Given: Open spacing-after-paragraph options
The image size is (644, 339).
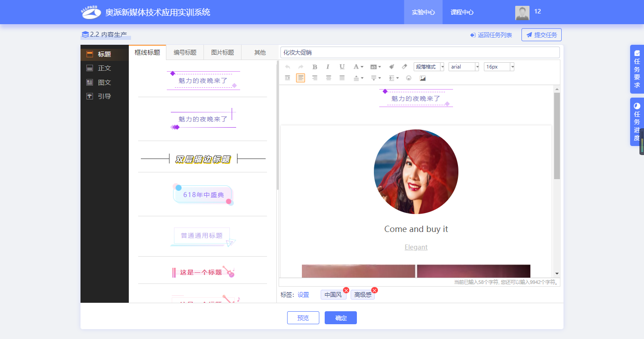Looking at the screenshot, I should click(376, 78).
